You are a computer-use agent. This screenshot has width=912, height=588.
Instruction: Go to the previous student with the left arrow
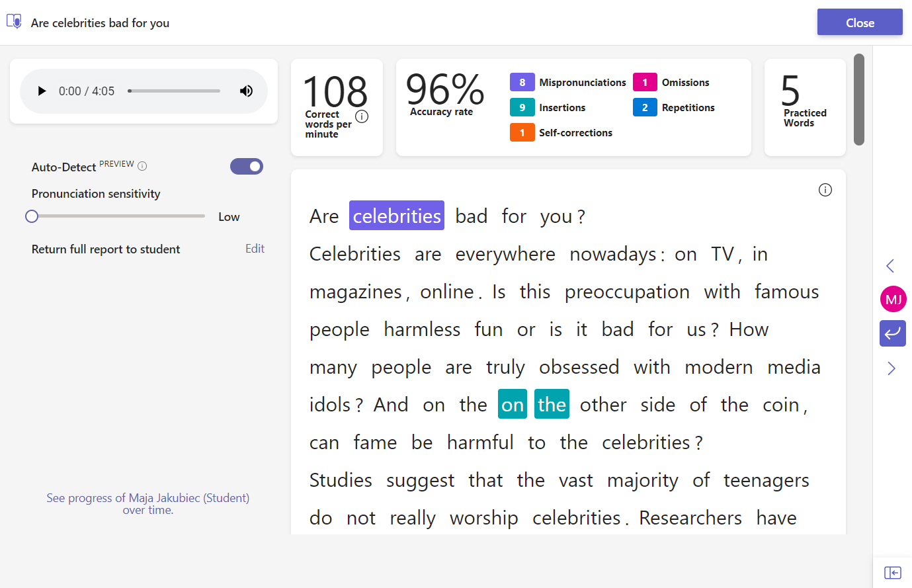(891, 266)
